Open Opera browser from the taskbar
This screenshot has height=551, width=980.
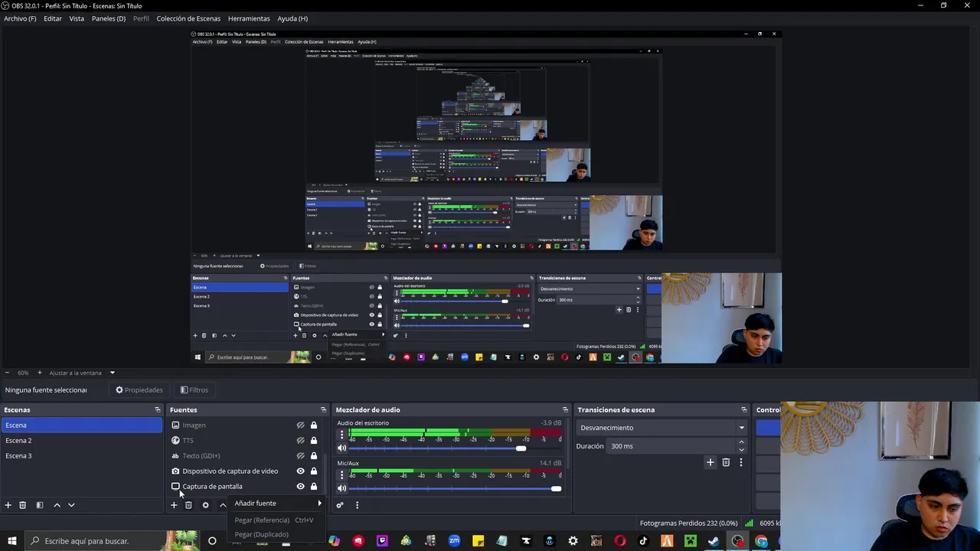pos(619,541)
